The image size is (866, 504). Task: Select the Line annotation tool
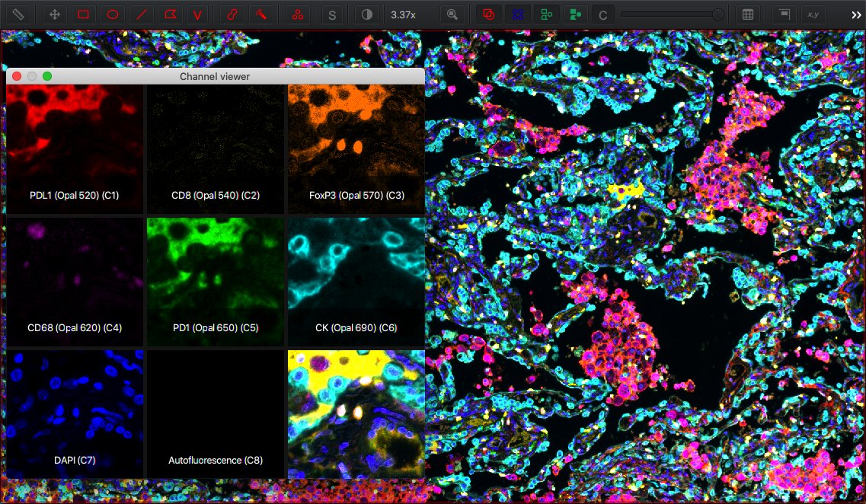(142, 14)
